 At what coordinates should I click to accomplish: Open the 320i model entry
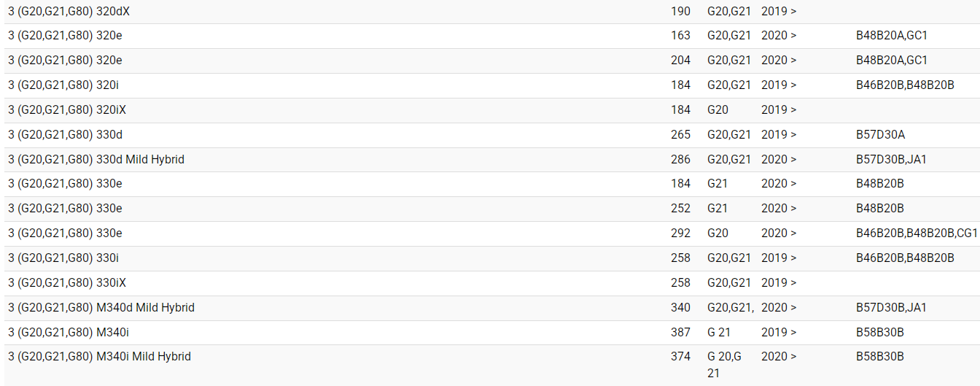(x=63, y=85)
